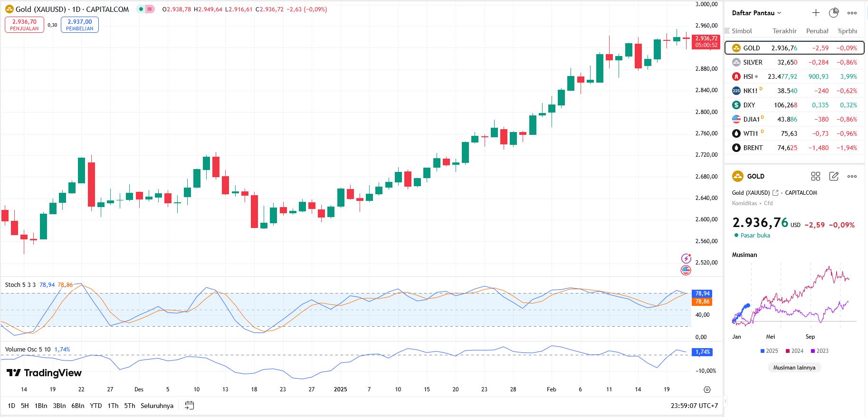Screen dimensions: 868x417
Task: Open the go-to-date calendar icon
Action: tap(189, 406)
